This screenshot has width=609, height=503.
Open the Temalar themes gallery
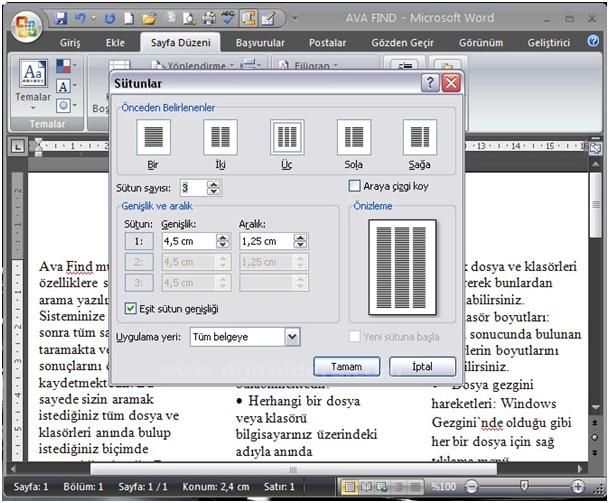(x=33, y=85)
